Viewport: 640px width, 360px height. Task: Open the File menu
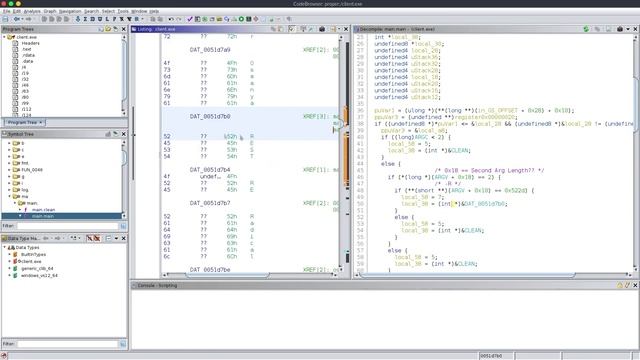[x=7, y=11]
